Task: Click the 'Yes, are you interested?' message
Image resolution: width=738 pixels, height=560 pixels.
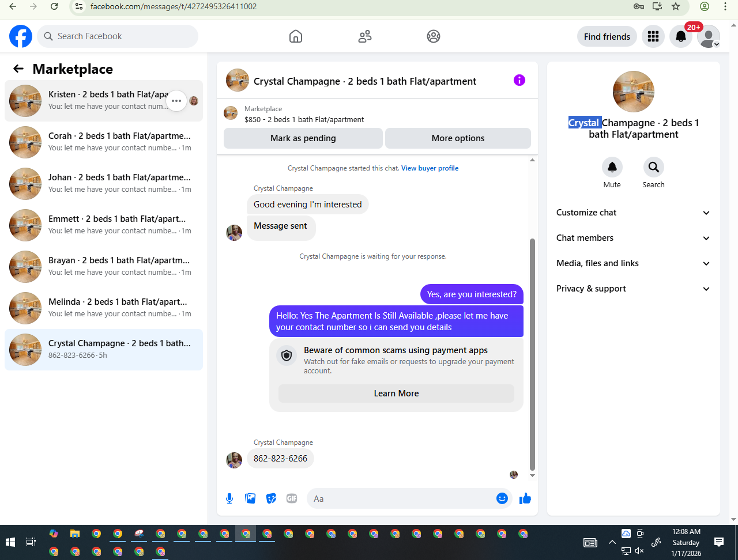Action: click(x=472, y=294)
